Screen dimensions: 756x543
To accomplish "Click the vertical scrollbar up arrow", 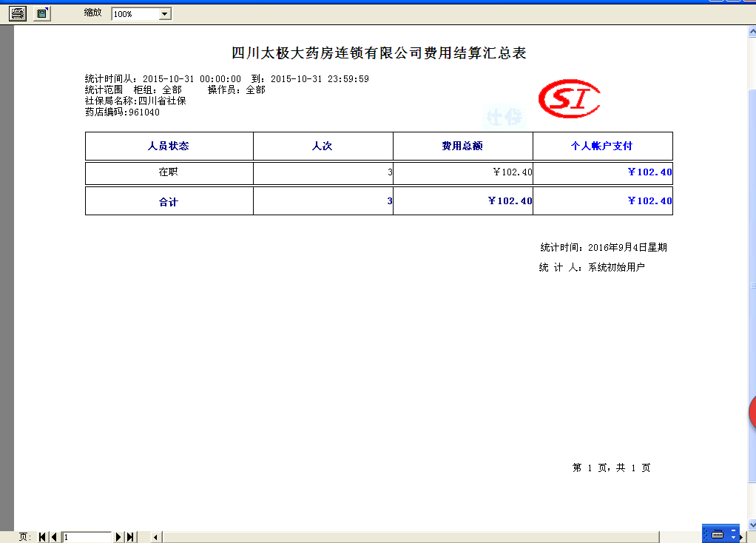I will click(x=752, y=32).
